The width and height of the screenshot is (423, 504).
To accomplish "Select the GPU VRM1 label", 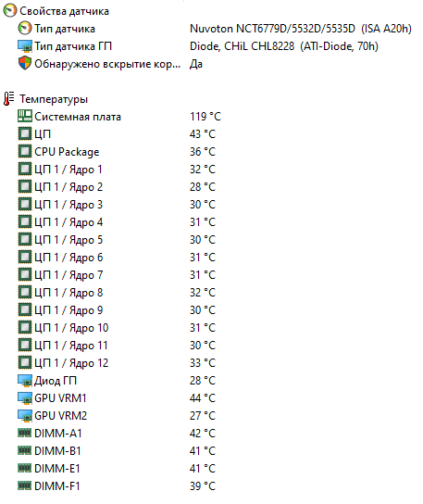I will click(60, 398).
